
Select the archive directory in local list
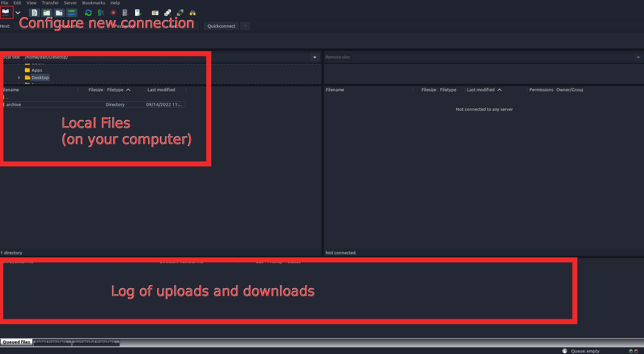coord(14,105)
